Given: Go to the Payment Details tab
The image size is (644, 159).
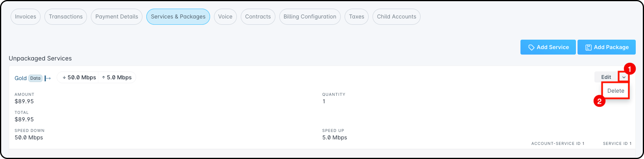Looking at the screenshot, I should click(116, 17).
